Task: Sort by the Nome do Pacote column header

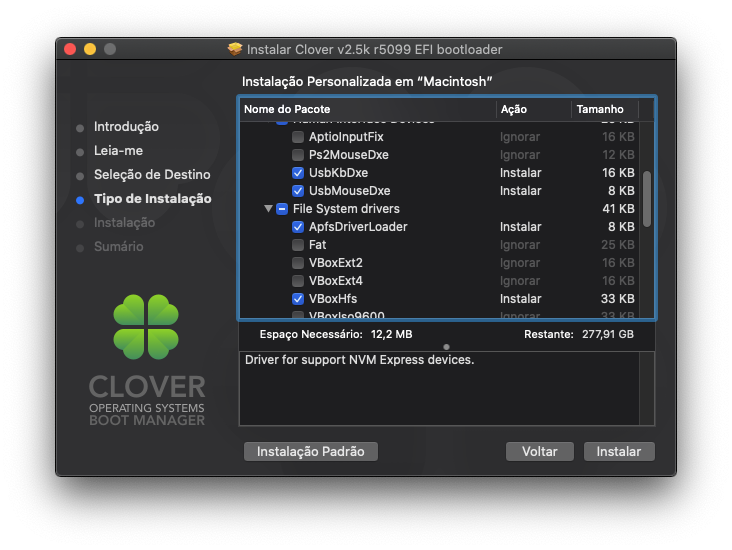Action: [368, 109]
